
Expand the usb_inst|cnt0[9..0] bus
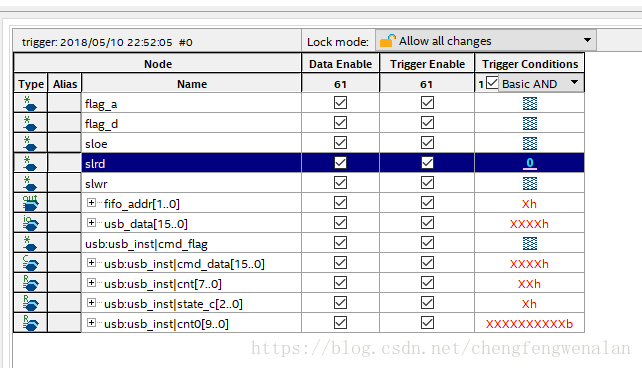pyautogui.click(x=91, y=323)
